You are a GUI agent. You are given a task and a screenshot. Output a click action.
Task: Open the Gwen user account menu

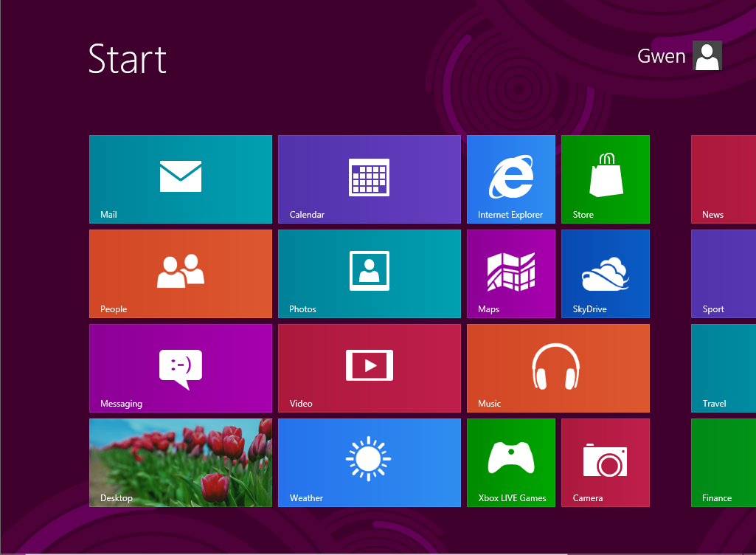pyautogui.click(x=679, y=56)
